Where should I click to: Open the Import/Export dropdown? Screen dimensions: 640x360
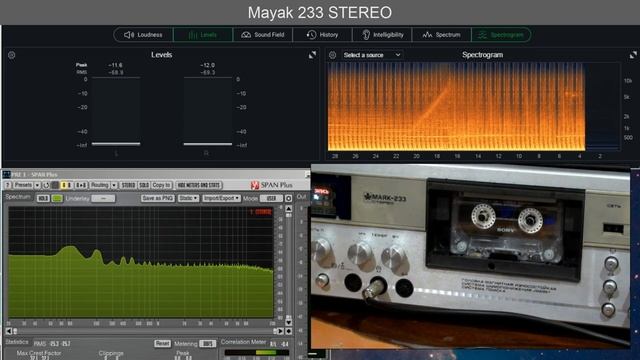222,198
